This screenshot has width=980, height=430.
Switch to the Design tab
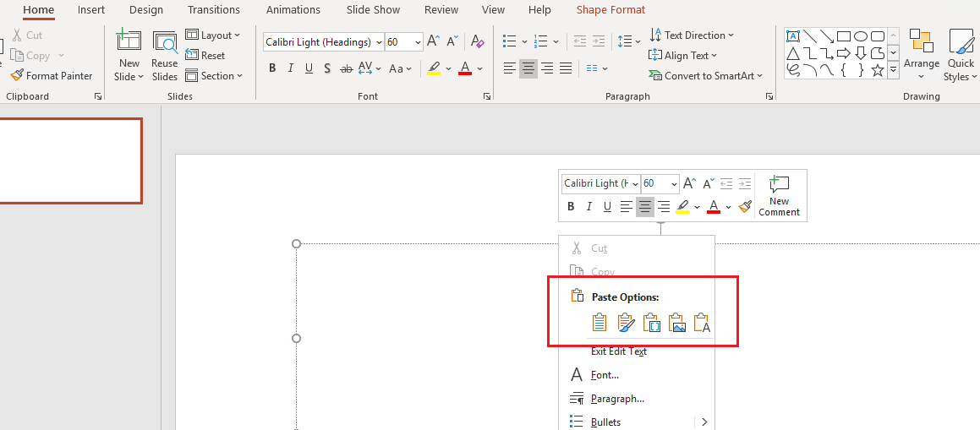146,10
